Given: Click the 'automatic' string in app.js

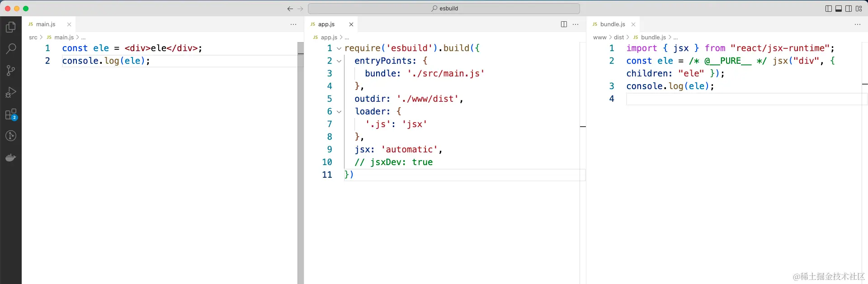Looking at the screenshot, I should (x=410, y=150).
